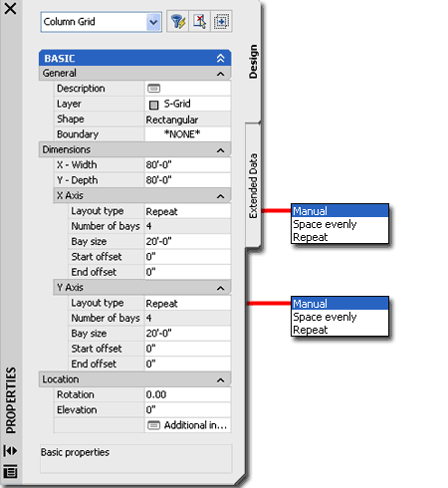The image size is (448, 488).
Task: Select the Design tab
Action: [x=253, y=62]
